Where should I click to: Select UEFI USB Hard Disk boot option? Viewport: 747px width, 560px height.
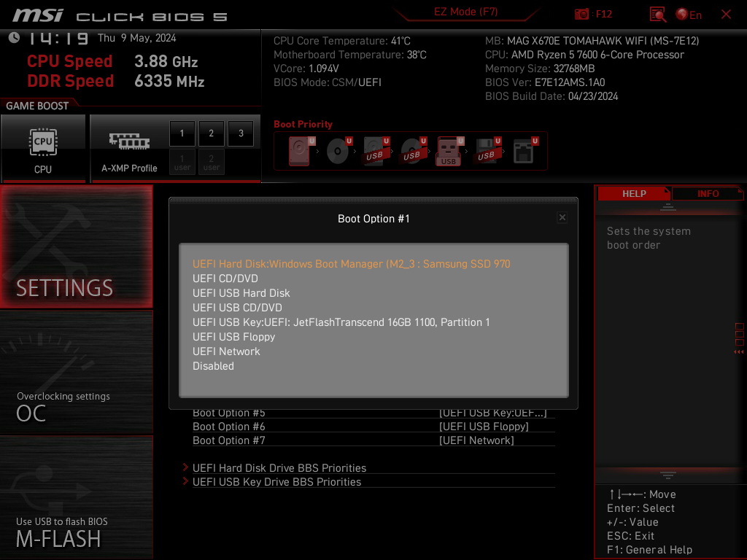tap(241, 293)
